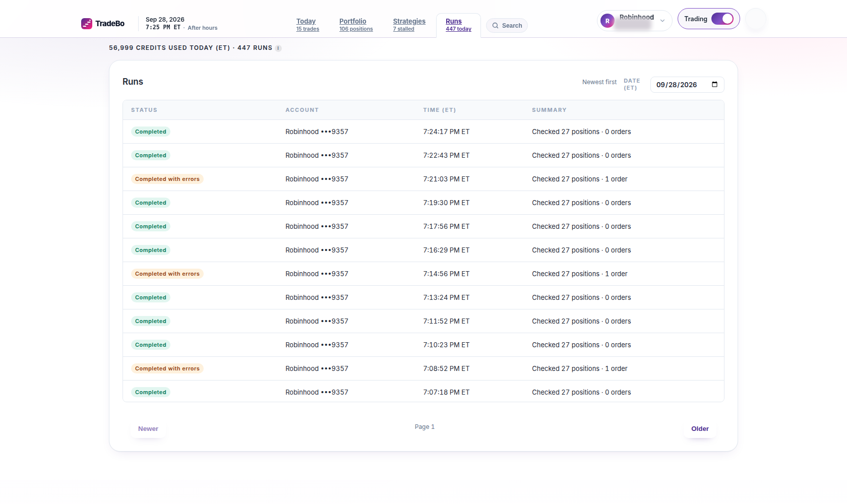Screen dimensions: 847x504
Task: Click the STATUS column header
Action: pos(144,110)
